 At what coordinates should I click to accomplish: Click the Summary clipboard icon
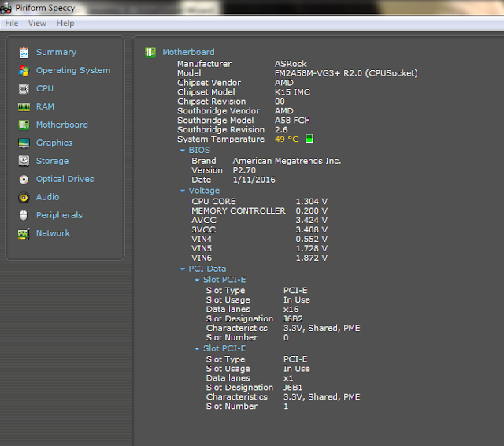(24, 53)
